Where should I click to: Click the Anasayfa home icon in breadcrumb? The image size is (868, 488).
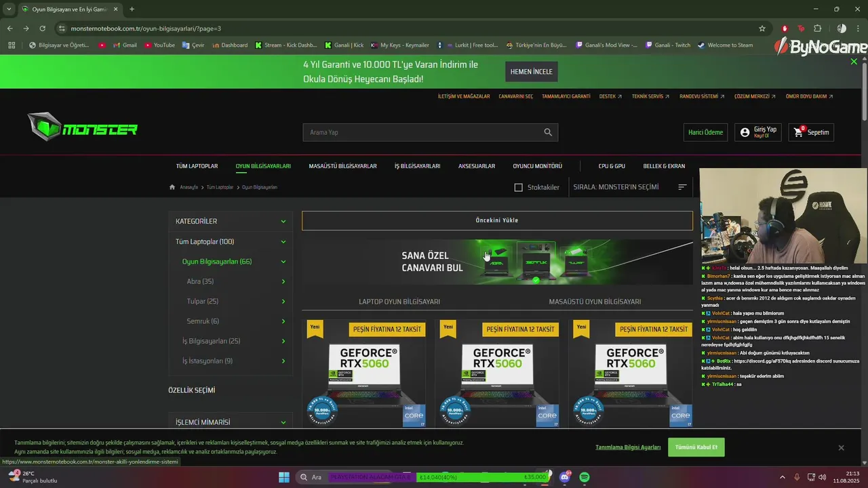172,187
